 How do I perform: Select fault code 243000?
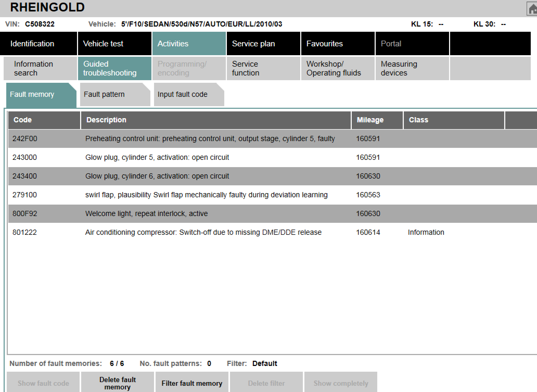[25, 157]
